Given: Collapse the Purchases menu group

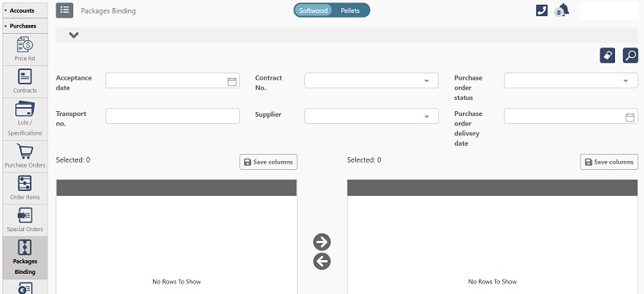Looking at the screenshot, I should [25, 26].
